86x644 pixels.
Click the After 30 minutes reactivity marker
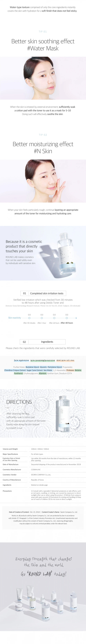(x=29, y=318)
